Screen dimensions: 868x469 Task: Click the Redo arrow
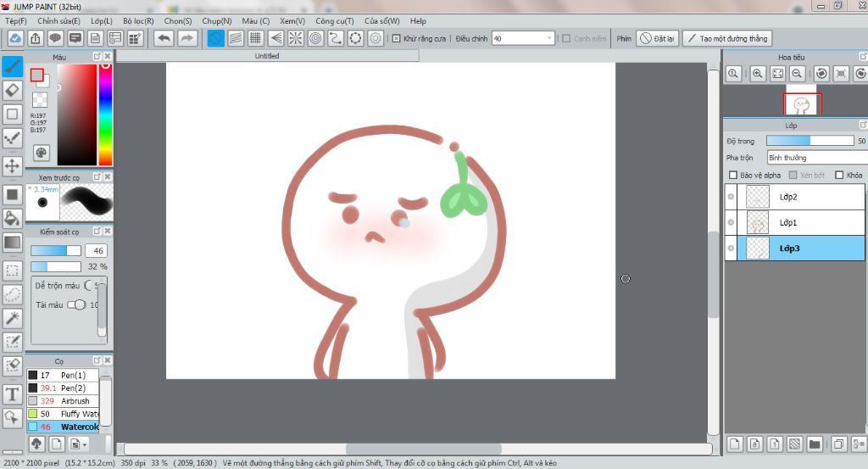(x=187, y=38)
